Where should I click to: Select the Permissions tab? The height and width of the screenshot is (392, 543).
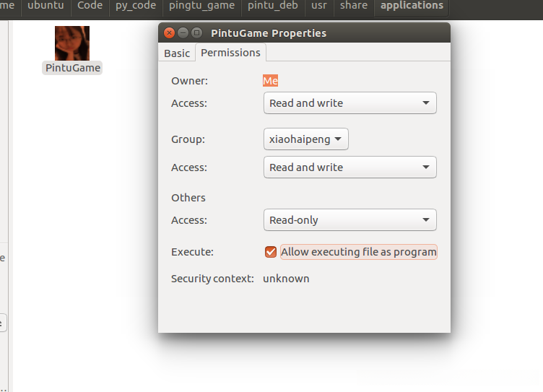230,53
